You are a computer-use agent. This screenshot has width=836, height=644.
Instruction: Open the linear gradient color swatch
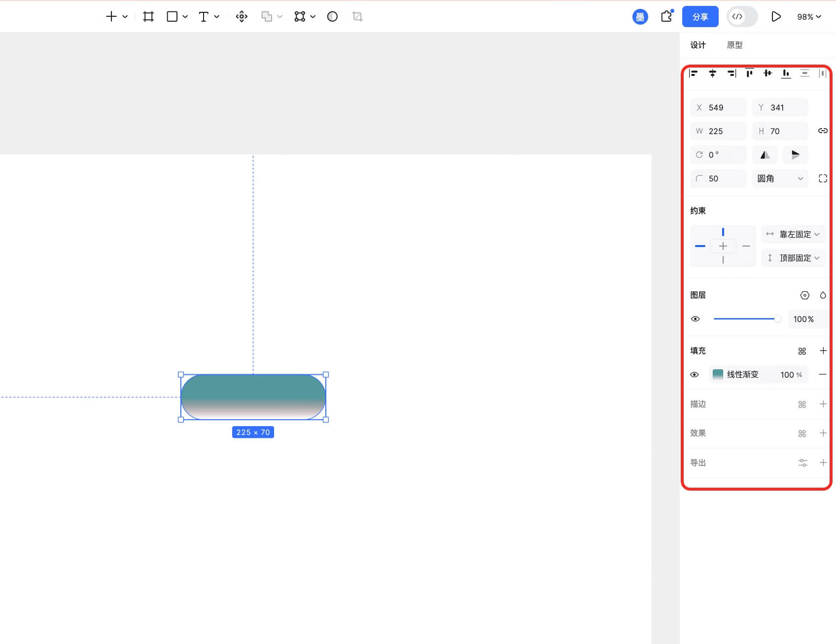tap(718, 375)
